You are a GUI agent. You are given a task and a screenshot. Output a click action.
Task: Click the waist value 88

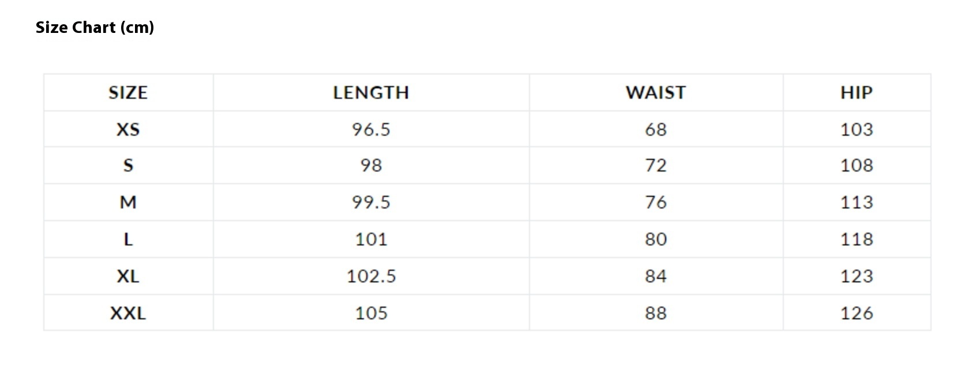coord(656,313)
